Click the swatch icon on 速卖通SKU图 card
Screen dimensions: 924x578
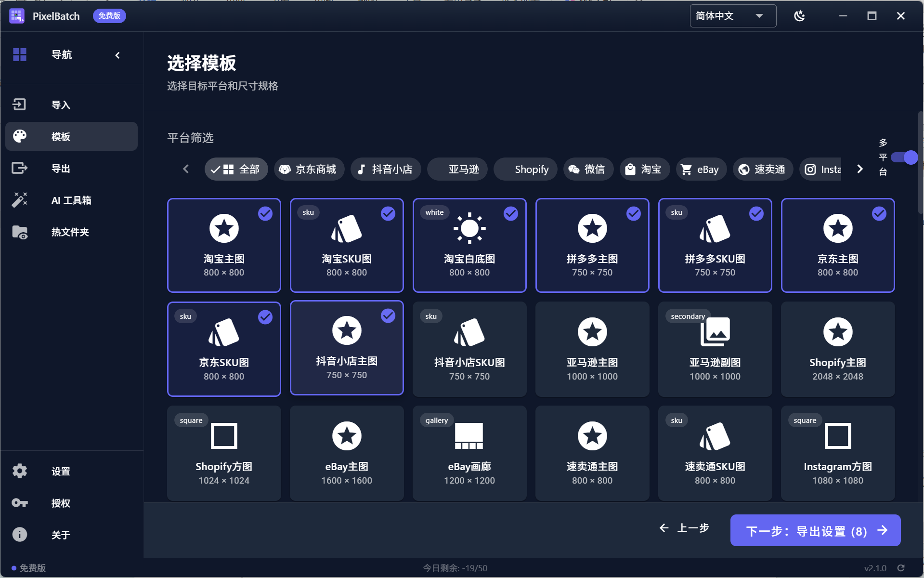click(715, 436)
